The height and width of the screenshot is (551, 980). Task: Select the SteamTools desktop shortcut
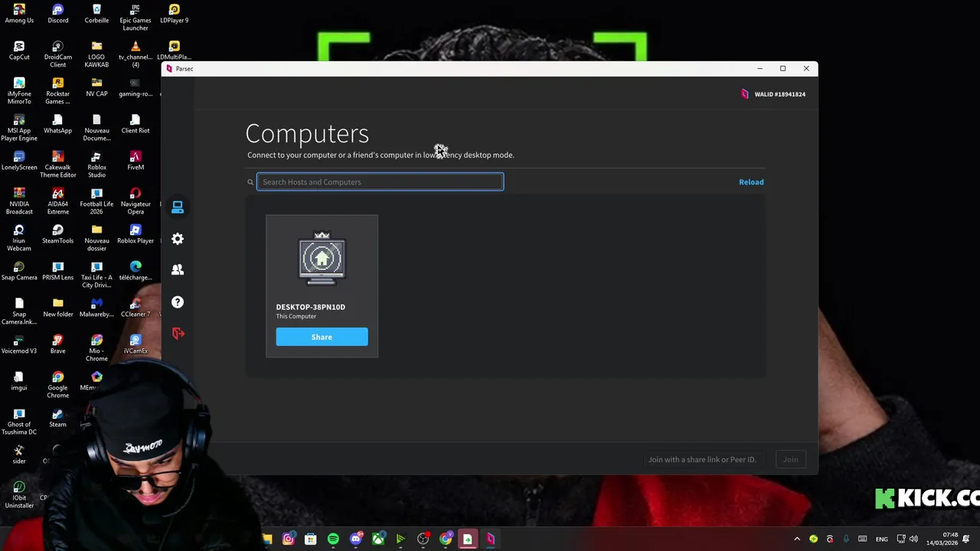pyautogui.click(x=58, y=234)
